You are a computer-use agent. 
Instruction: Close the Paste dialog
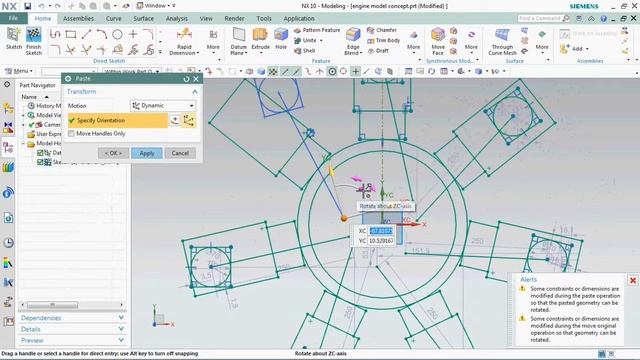[x=196, y=79]
